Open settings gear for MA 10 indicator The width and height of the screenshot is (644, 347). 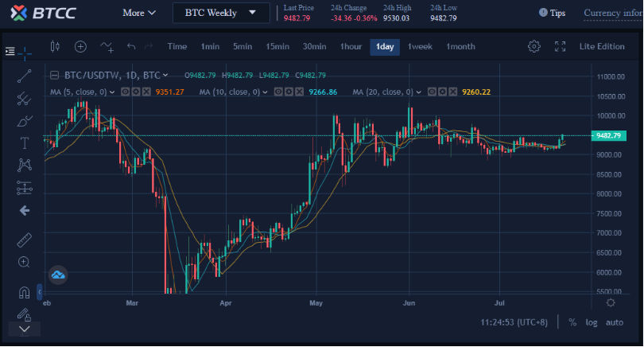tap(289, 92)
